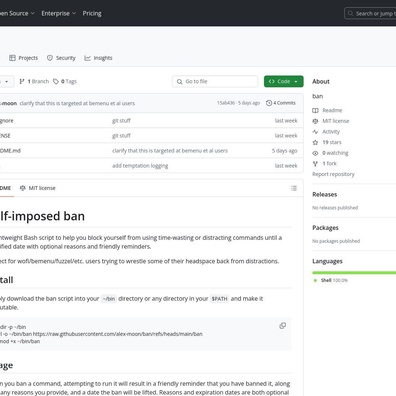Image resolution: width=396 pixels, height=396 pixels.
Task: Open README.md row's commit message link
Action: 170,151
